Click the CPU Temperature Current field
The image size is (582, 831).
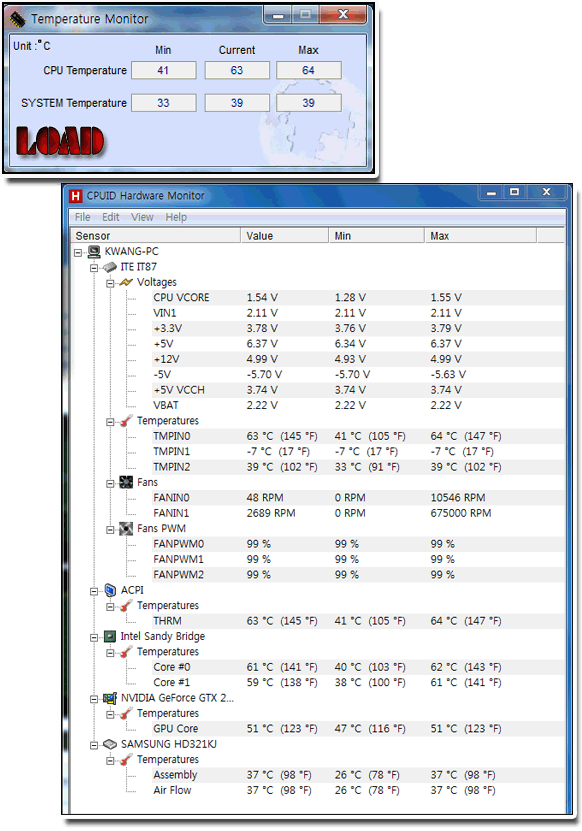click(x=237, y=70)
